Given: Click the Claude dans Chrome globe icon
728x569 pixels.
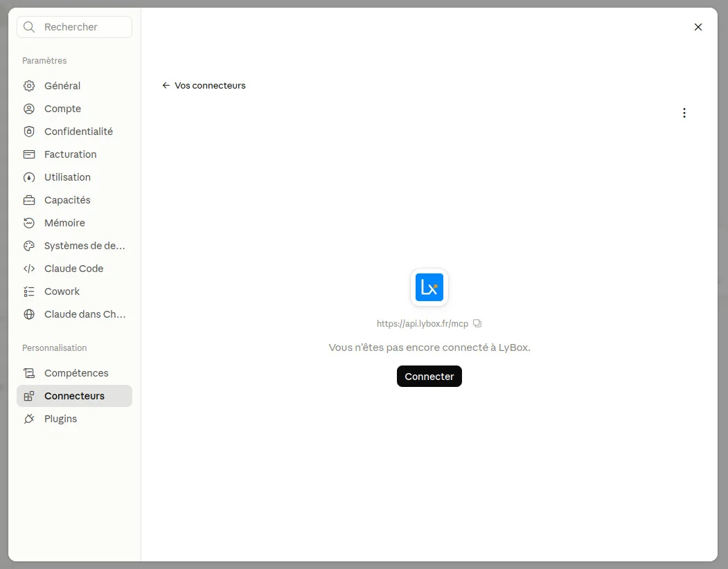Looking at the screenshot, I should click(x=29, y=314).
